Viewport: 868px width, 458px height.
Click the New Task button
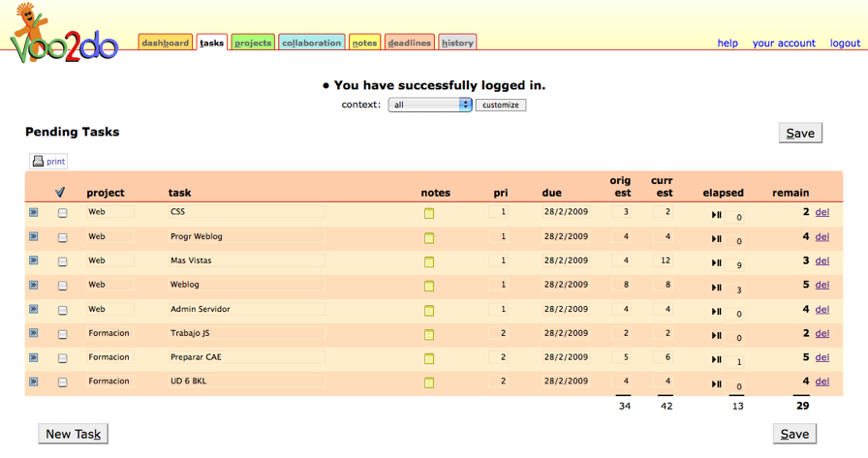click(73, 434)
